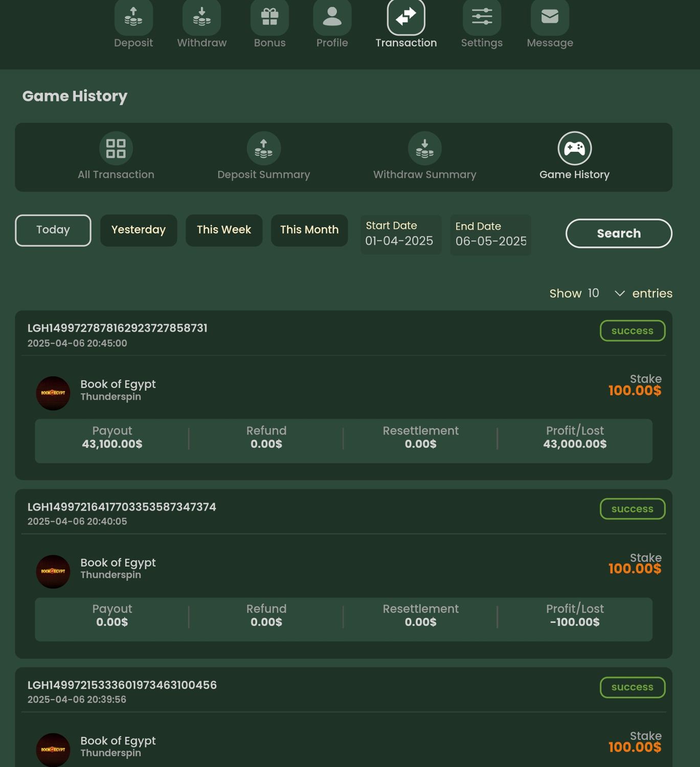700x767 pixels.
Task: Filter history by This Week
Action: pyautogui.click(x=224, y=230)
